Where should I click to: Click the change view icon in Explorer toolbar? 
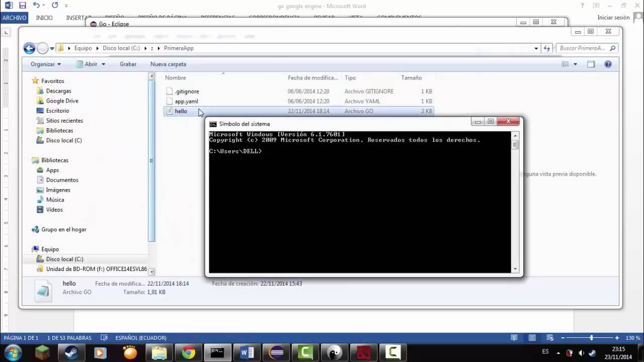click(x=565, y=64)
